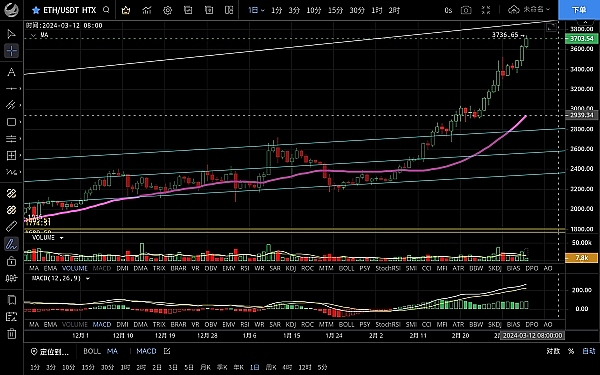600x375 pixels.
Task: Toggle the ETH/USDT favorite star
Action: pyautogui.click(x=36, y=10)
